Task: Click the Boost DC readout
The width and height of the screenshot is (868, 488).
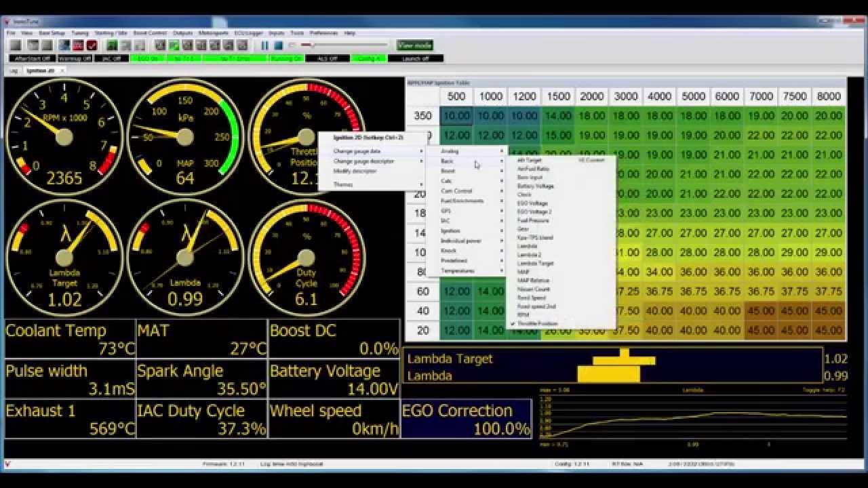Action: (334, 339)
